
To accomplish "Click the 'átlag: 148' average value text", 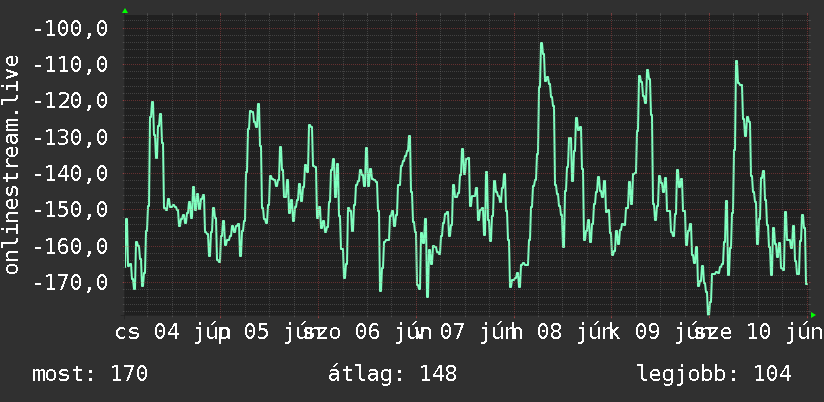I will (393, 374).
